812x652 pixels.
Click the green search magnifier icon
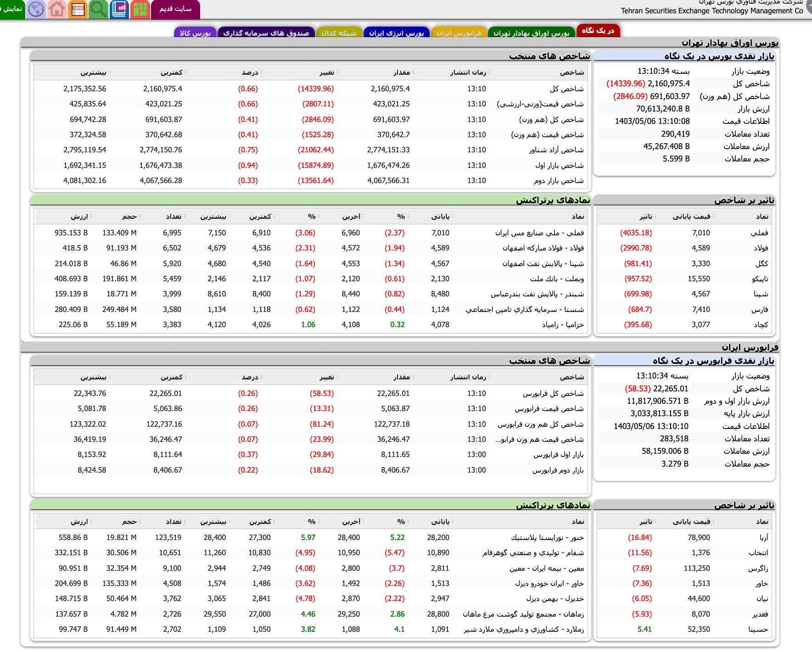(x=98, y=9)
